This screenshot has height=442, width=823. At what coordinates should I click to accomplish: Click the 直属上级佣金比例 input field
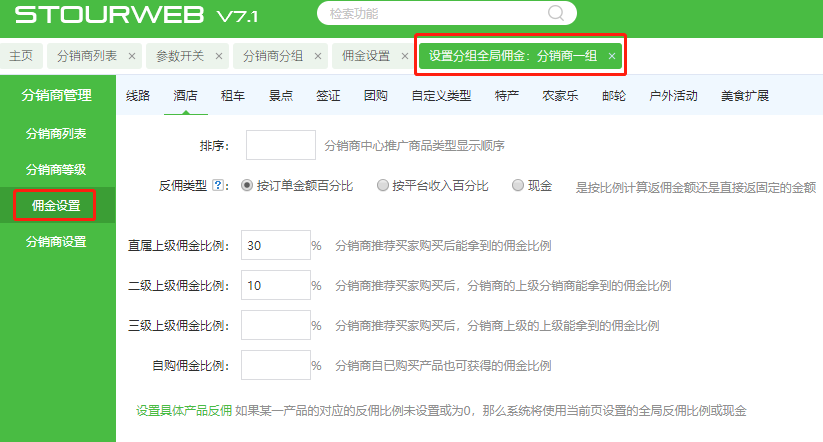[x=276, y=245]
